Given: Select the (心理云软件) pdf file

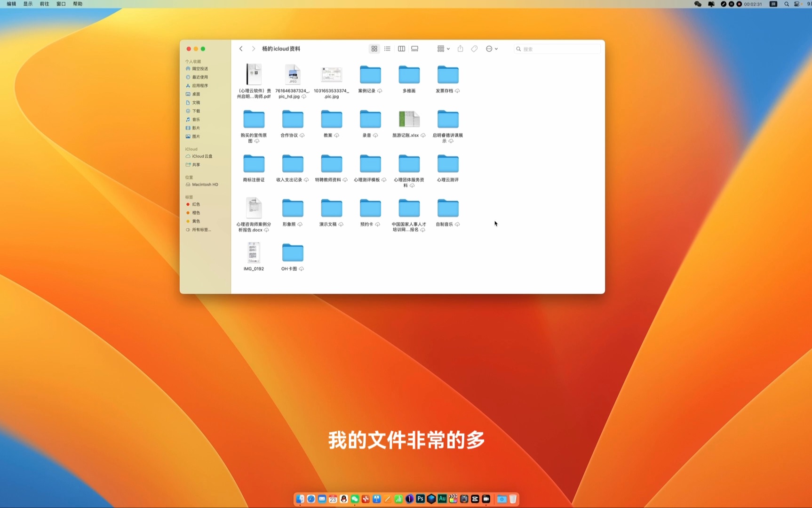Looking at the screenshot, I should point(254,75).
